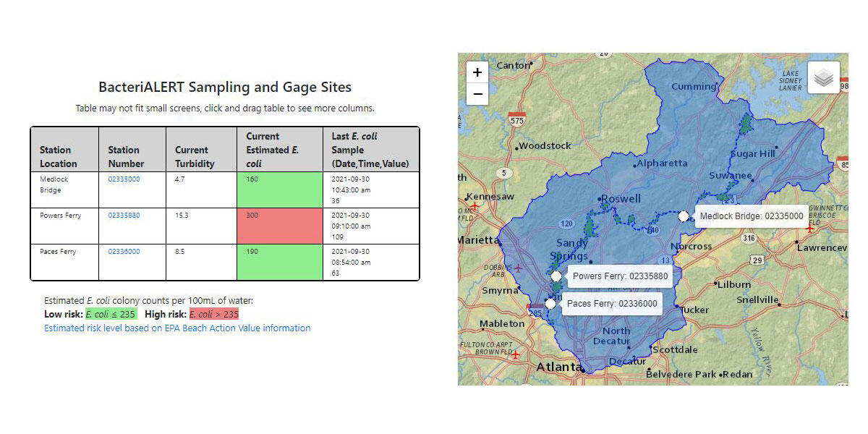Screen dimensions: 868x434
Task: Click turbidity value 4.7
Action: coord(201,190)
